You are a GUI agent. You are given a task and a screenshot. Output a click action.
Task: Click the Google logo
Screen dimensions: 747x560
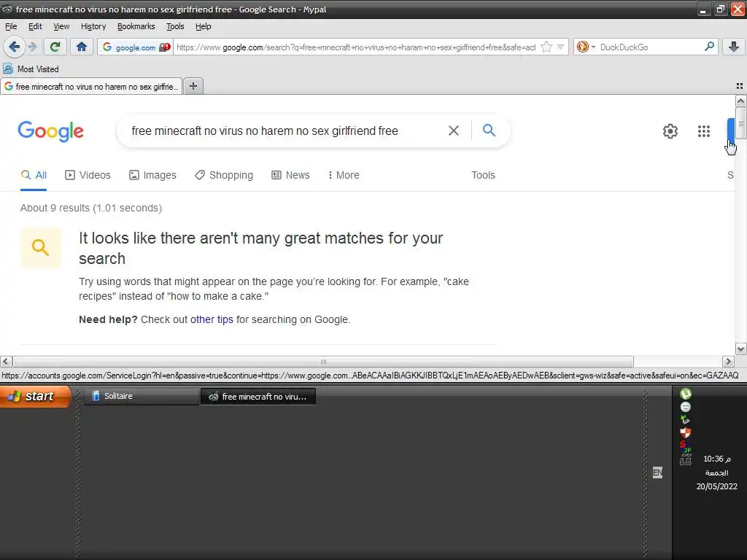click(x=51, y=131)
